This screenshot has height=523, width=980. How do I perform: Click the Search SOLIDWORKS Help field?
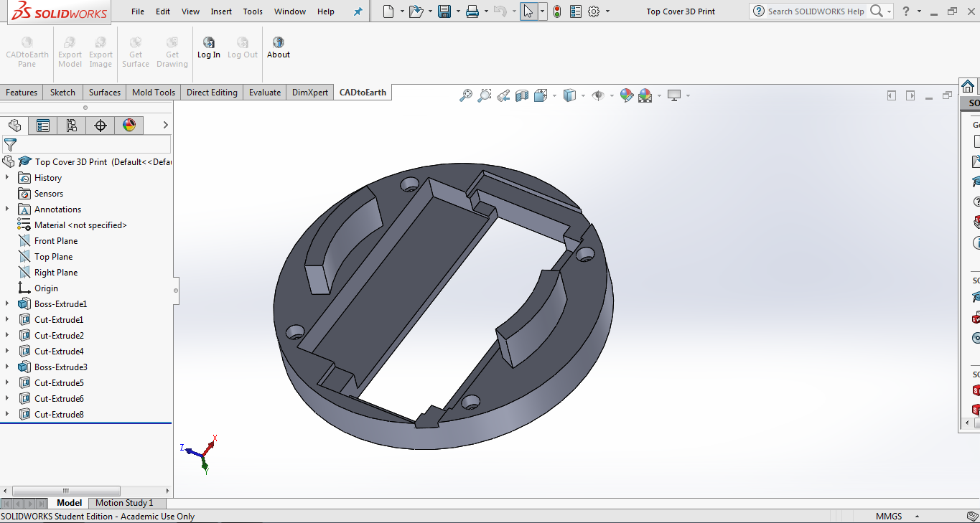tap(815, 11)
